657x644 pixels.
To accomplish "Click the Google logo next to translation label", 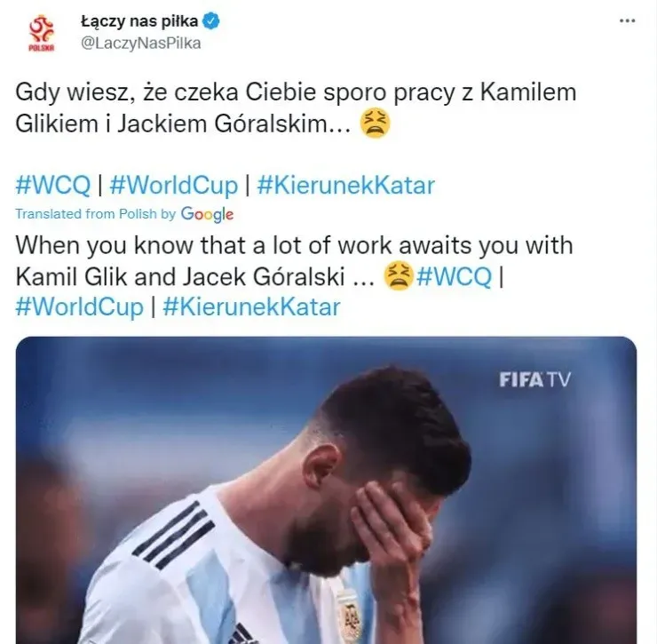I will point(207,214).
